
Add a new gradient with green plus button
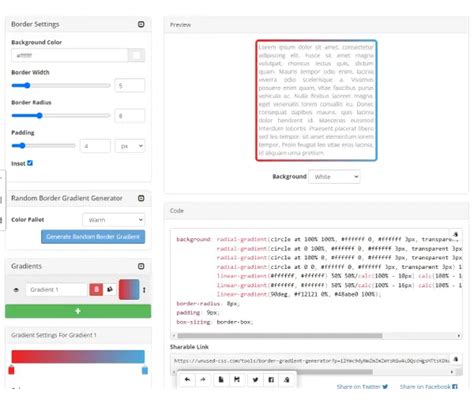click(78, 311)
